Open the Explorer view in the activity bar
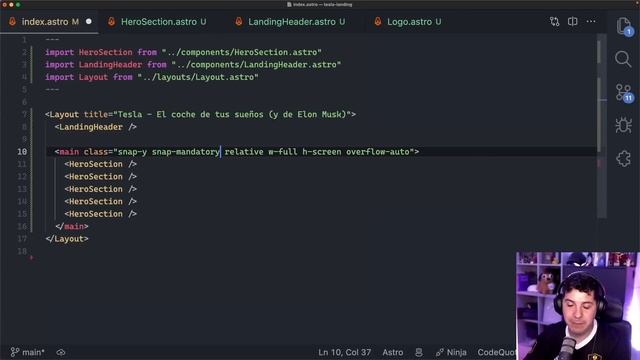640x360 pixels. coord(623,26)
